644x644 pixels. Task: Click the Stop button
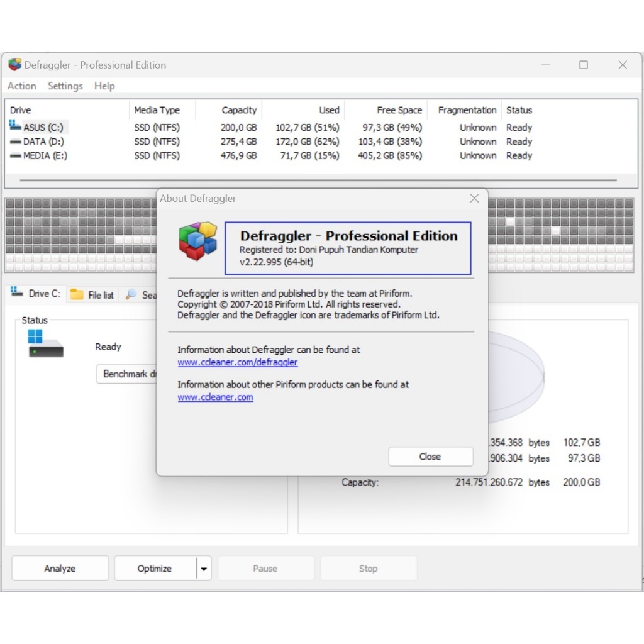[368, 568]
